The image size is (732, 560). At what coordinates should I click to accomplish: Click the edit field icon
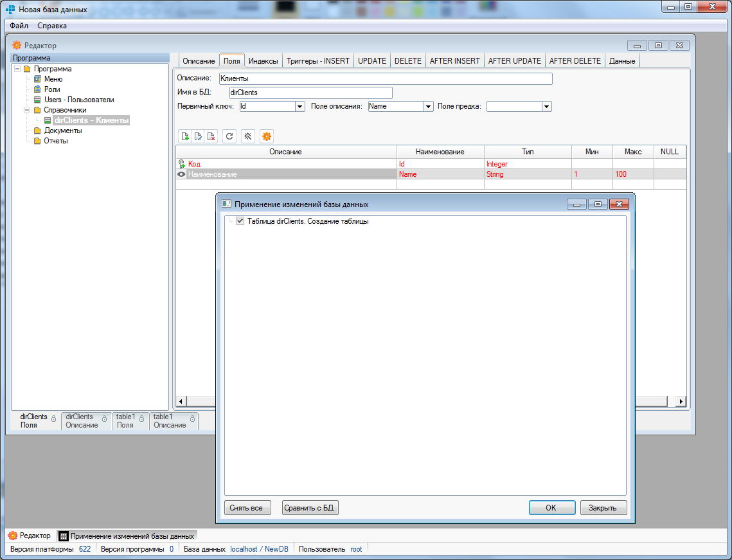coord(198,136)
